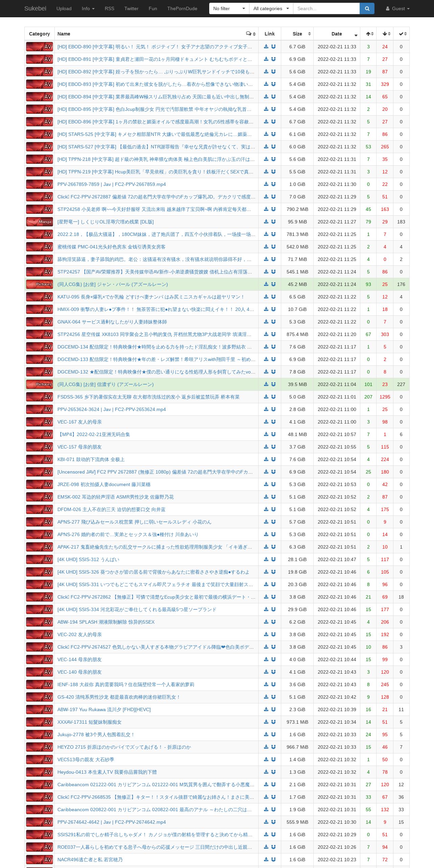
Task: Click completed count 227
Action: (x=401, y=384)
